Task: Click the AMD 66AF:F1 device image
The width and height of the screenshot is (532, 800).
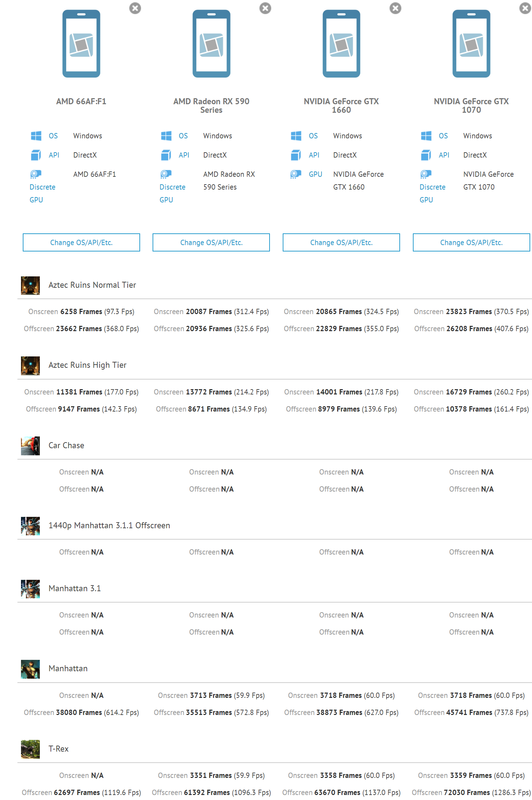Action: 81,43
